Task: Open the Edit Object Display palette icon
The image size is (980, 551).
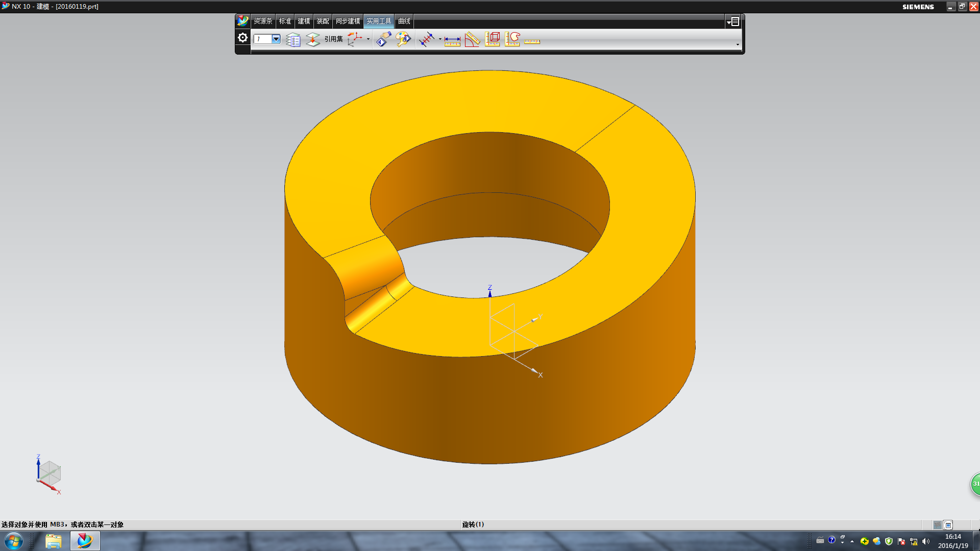Action: [403, 39]
